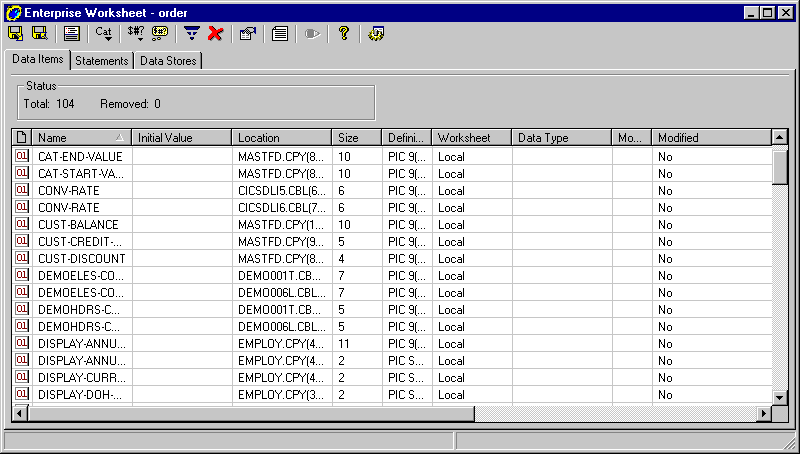Click the DEMO001T.CB... cell in DEMOELES-CO... row

pyautogui.click(x=282, y=276)
